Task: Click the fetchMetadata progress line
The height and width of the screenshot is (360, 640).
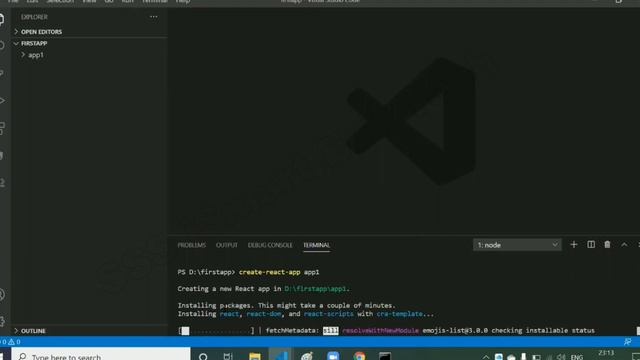Action: tap(386, 331)
